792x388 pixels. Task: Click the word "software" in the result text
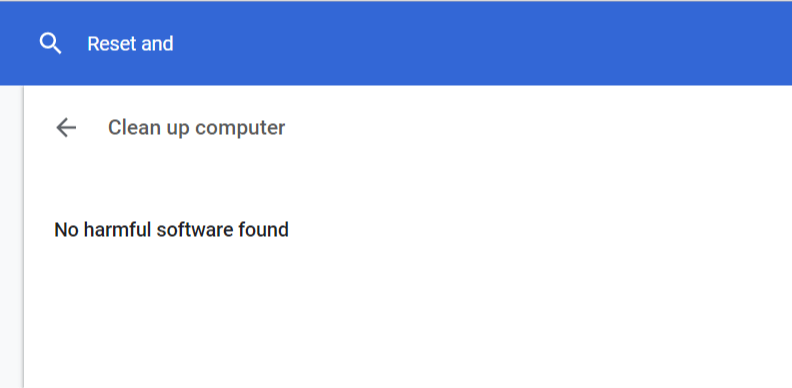point(193,230)
